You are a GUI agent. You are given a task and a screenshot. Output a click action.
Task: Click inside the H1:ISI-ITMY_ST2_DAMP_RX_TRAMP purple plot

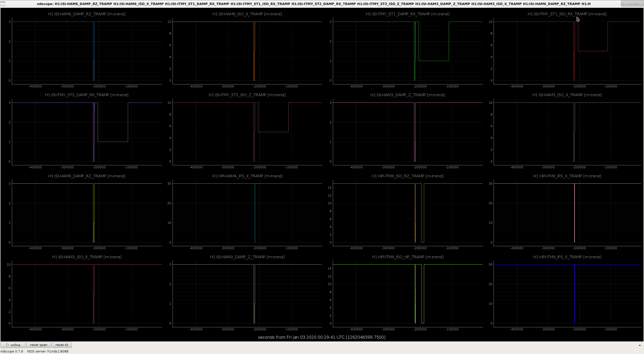[x=87, y=132]
